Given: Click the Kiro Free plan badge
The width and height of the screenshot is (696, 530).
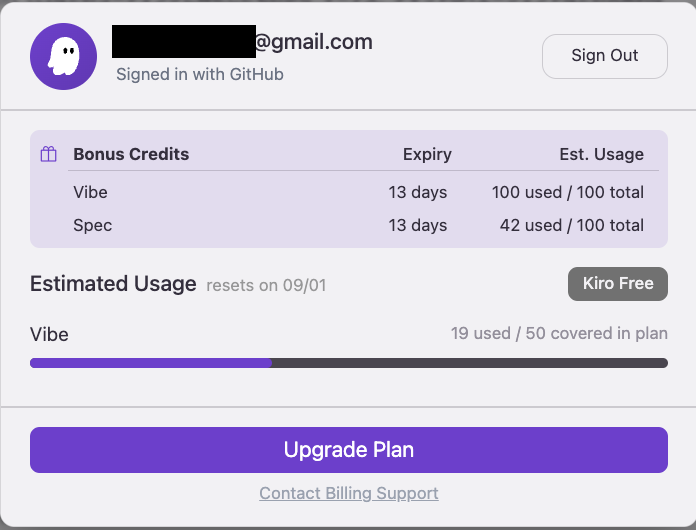Looking at the screenshot, I should click(617, 284).
